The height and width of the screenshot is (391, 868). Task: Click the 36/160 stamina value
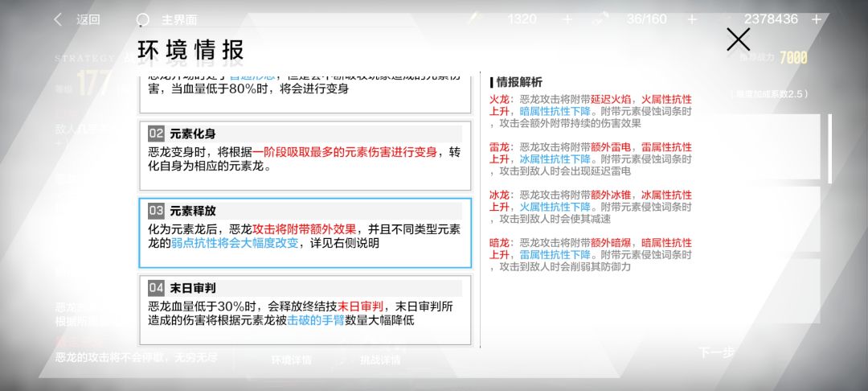pyautogui.click(x=646, y=19)
